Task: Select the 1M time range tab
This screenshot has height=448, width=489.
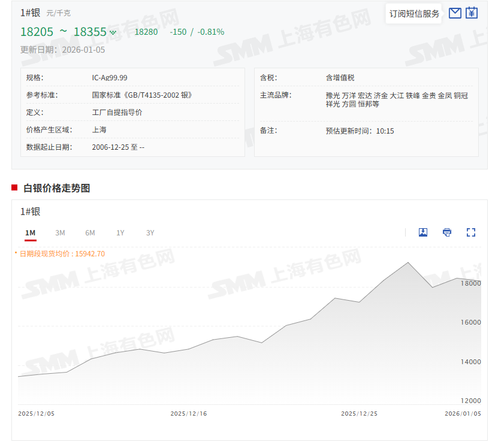Action: tap(30, 233)
